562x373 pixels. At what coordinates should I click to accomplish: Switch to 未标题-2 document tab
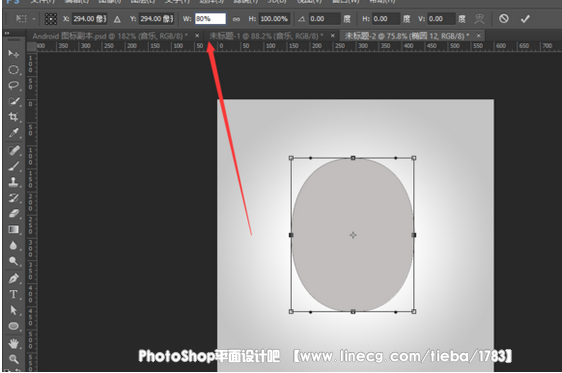tap(407, 36)
